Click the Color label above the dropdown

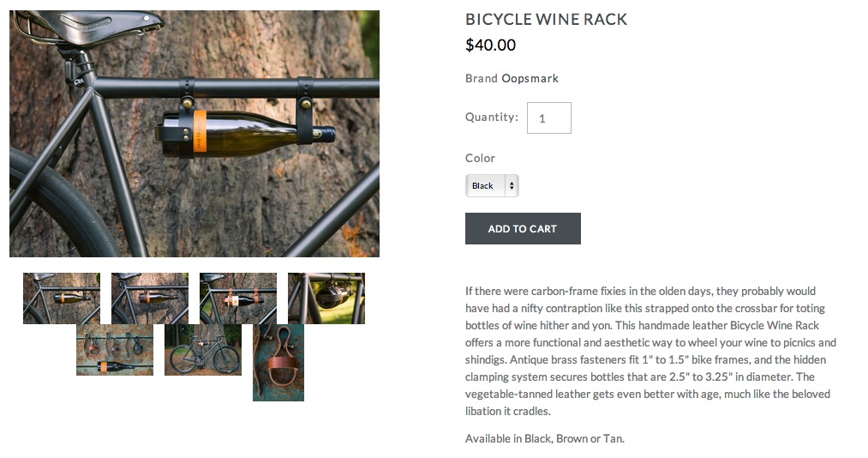pyautogui.click(x=480, y=159)
